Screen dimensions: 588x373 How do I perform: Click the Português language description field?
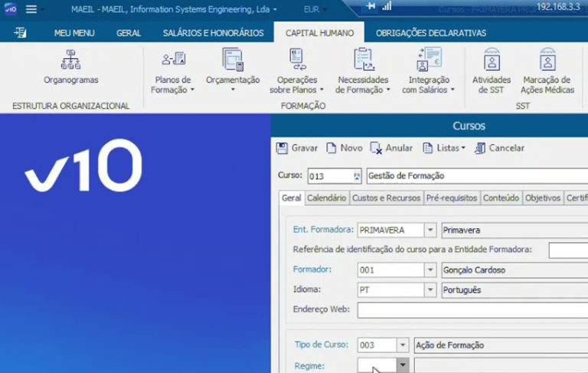tap(514, 290)
